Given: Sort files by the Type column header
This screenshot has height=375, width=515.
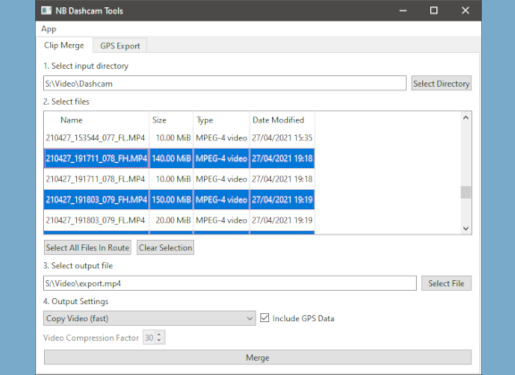Looking at the screenshot, I should point(221,120).
